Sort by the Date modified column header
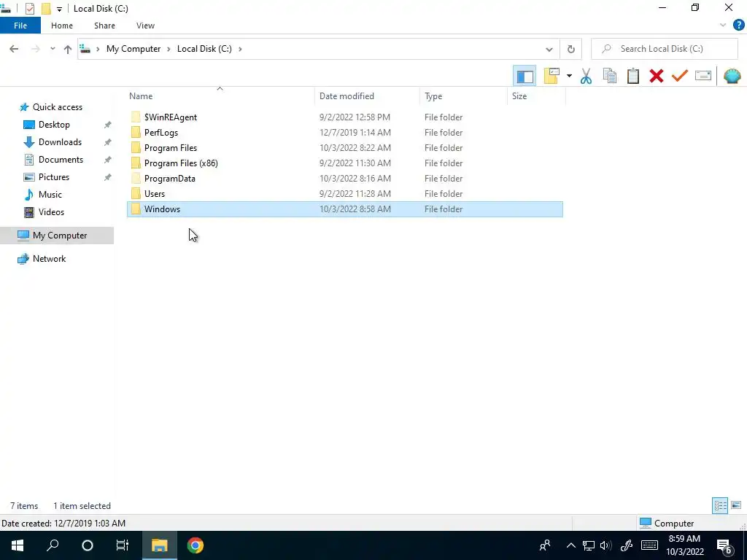 (x=367, y=96)
